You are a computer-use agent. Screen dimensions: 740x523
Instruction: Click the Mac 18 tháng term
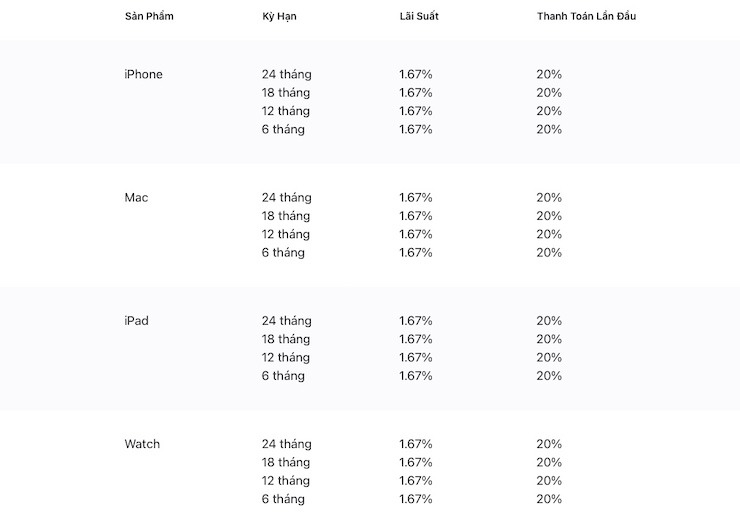pyautogui.click(x=286, y=216)
